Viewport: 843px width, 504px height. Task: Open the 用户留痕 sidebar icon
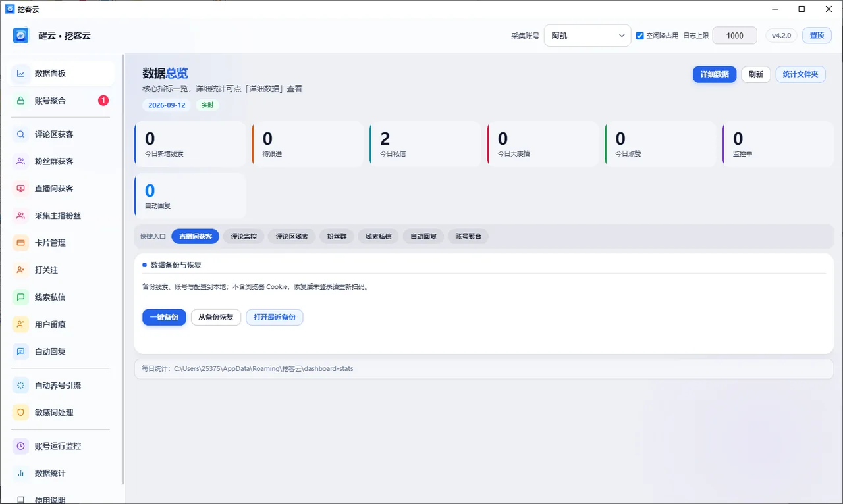[21, 324]
